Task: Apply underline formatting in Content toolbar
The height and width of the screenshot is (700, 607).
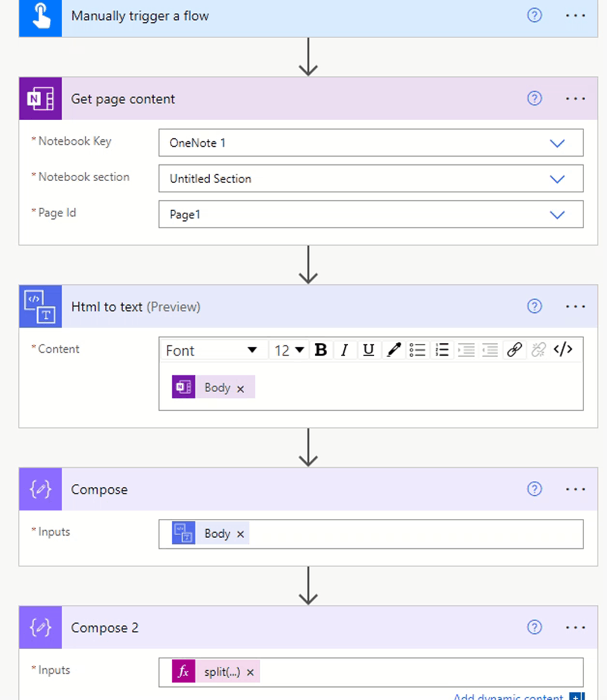Action: pyautogui.click(x=368, y=349)
